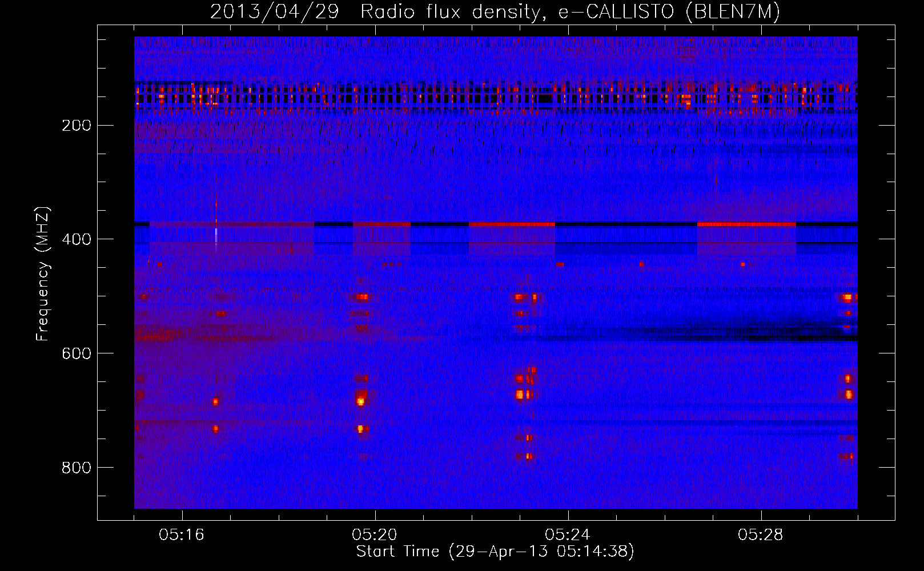The width and height of the screenshot is (924, 571).
Task: Click the 'Frequency (MHZ)' axis label
Action: point(43,274)
